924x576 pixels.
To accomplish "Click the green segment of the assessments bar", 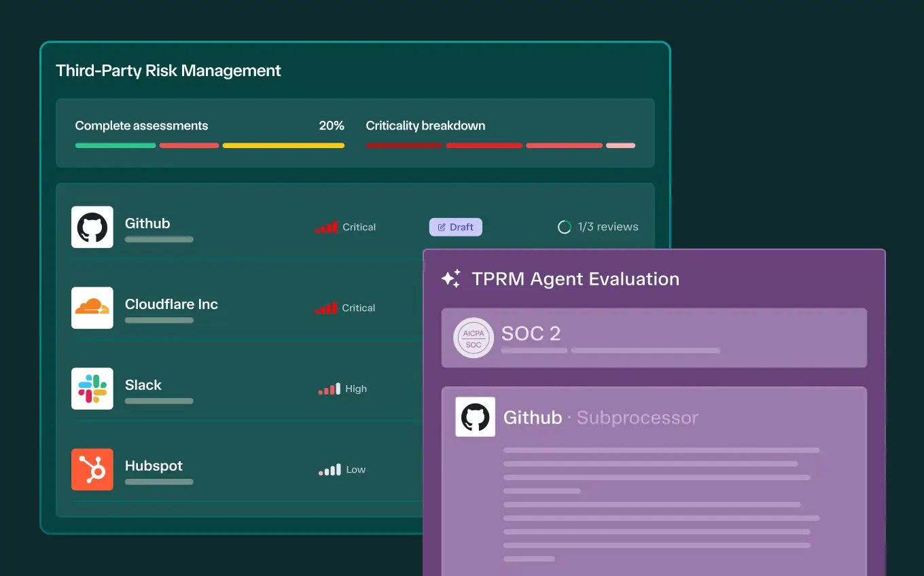I will click(x=115, y=145).
